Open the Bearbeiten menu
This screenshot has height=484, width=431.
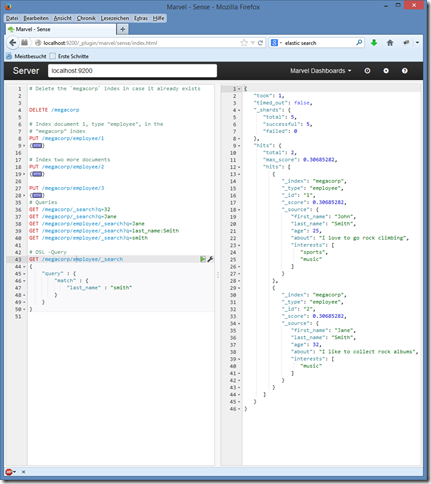[36, 18]
